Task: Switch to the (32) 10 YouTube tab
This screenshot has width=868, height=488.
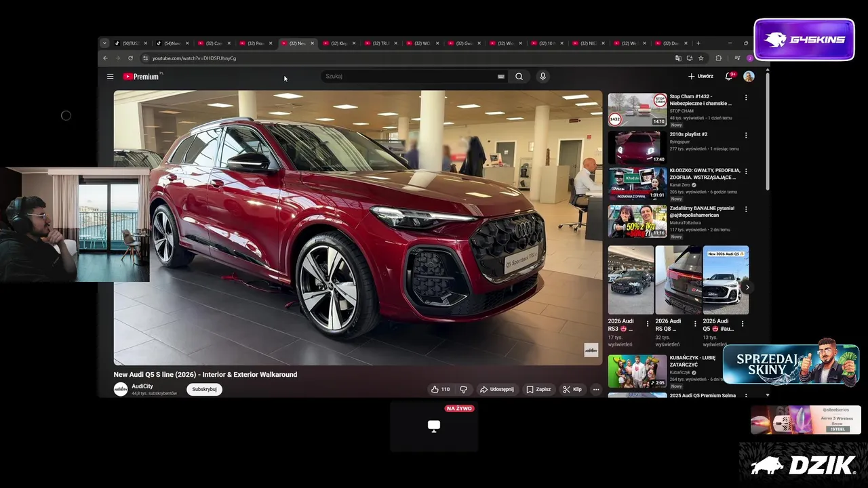Action: pyautogui.click(x=548, y=43)
